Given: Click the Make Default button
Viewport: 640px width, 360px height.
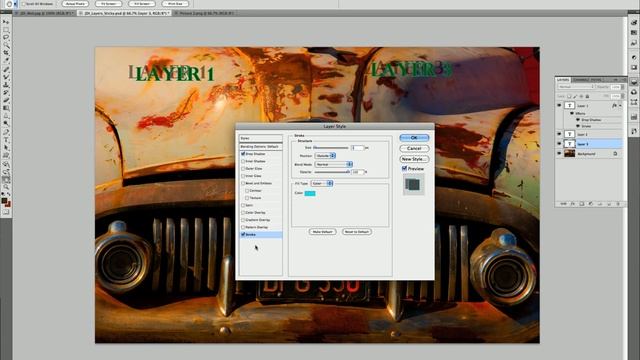Looking at the screenshot, I should point(322,231).
